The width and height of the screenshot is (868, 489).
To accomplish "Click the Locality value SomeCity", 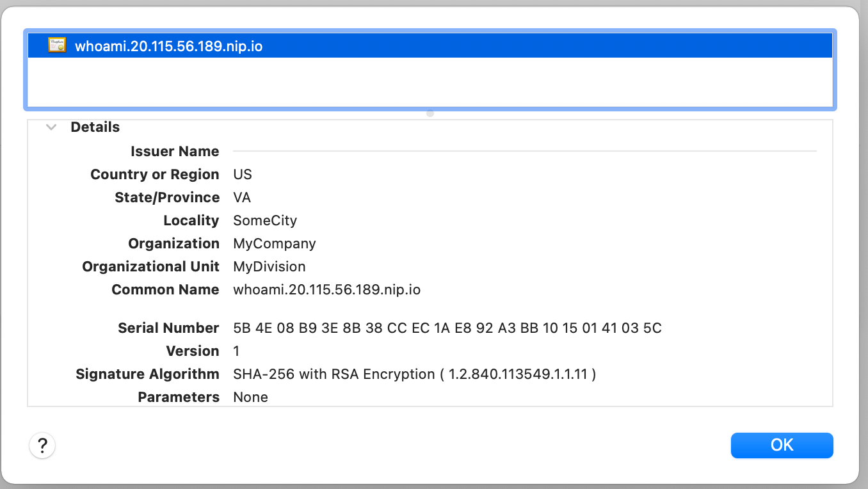I will coord(265,221).
